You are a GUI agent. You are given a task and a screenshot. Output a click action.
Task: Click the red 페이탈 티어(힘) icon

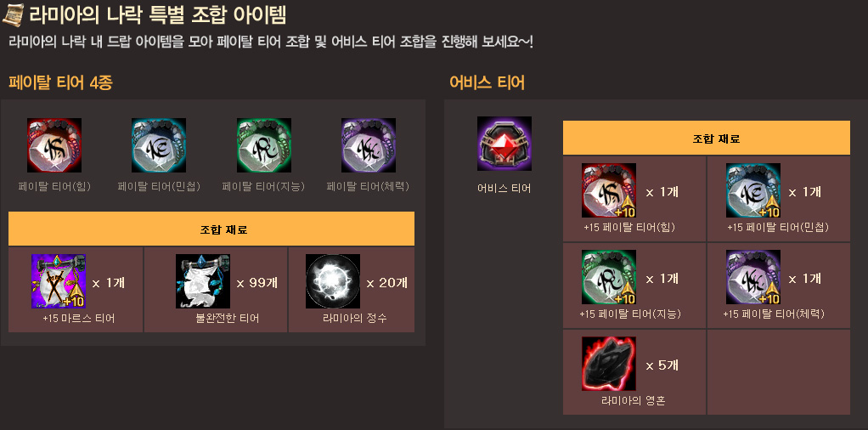pyautogui.click(x=54, y=145)
